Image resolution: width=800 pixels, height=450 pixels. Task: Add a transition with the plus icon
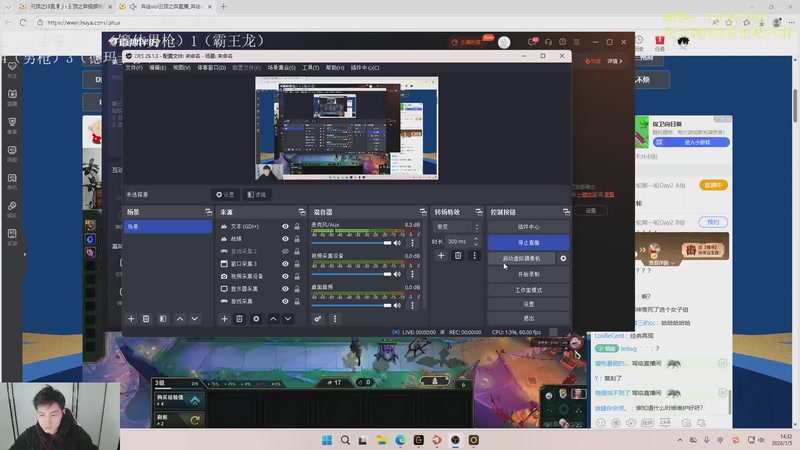(x=441, y=256)
